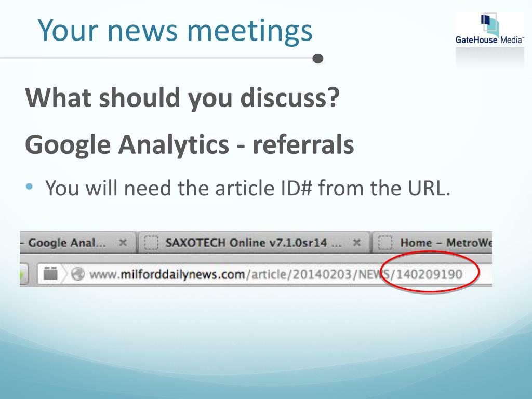Select the Home – MetroWest tab

tap(432, 243)
